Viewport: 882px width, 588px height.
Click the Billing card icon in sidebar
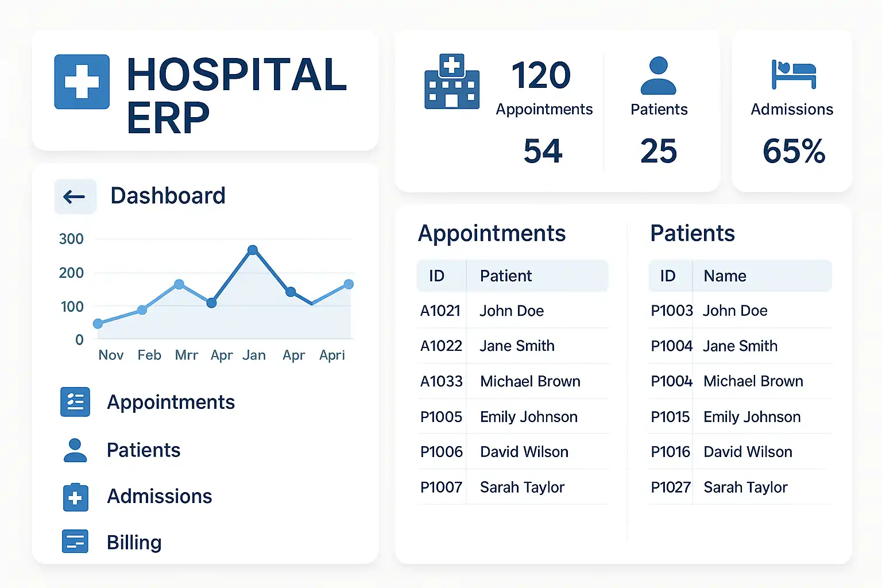[75, 541]
